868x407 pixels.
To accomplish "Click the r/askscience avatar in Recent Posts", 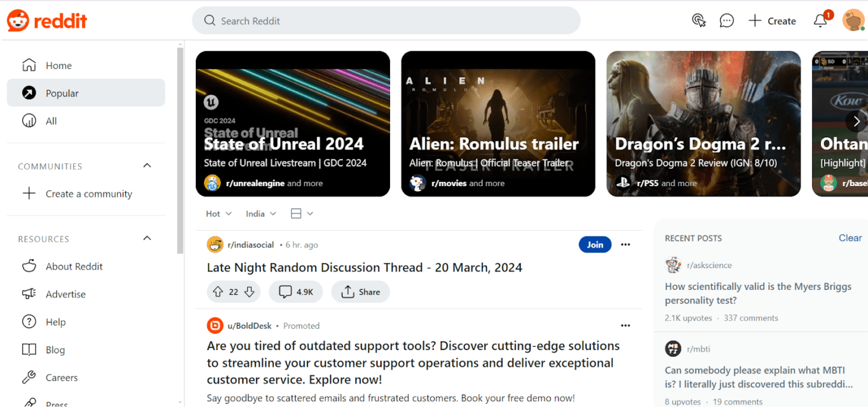I will (x=673, y=265).
